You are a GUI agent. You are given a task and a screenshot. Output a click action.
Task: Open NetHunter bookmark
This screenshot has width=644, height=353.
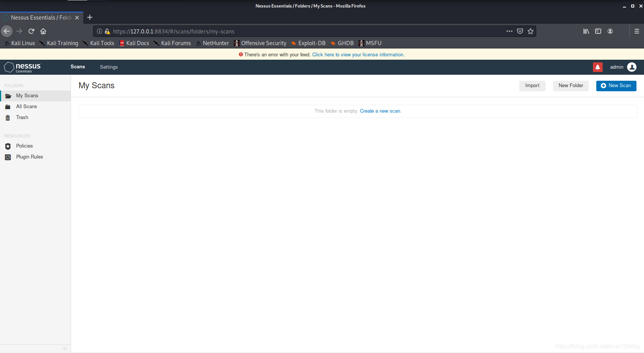(x=212, y=43)
